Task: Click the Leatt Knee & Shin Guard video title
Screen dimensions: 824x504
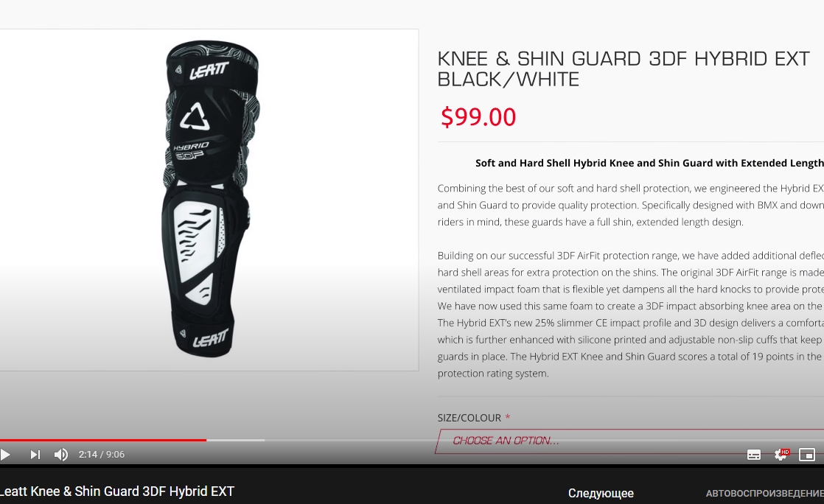Action: click(117, 491)
